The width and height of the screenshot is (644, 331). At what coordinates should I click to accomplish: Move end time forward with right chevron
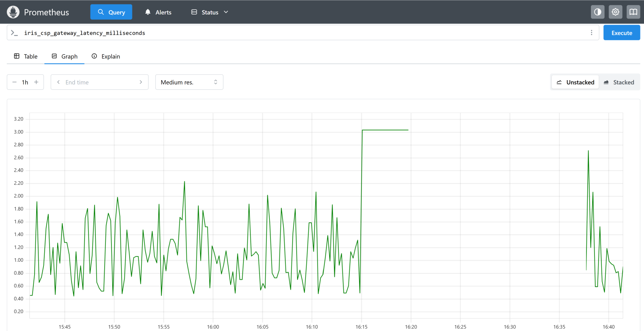(x=141, y=82)
